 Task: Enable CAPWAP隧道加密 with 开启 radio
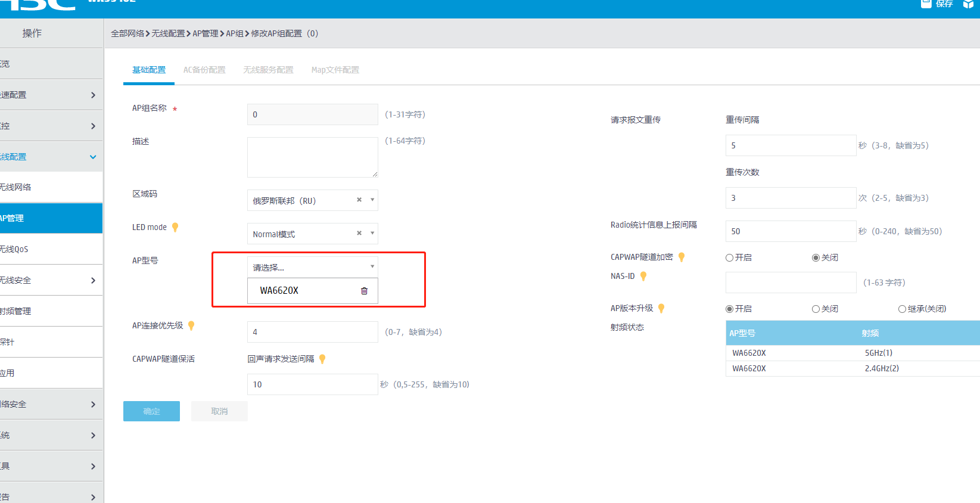729,257
